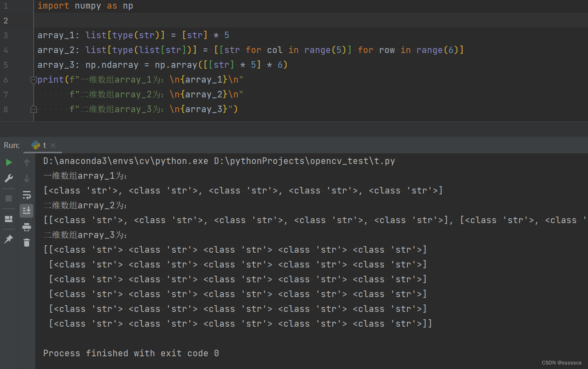Open run configuration wrench settings
The width and height of the screenshot is (588, 369).
pos(9,178)
